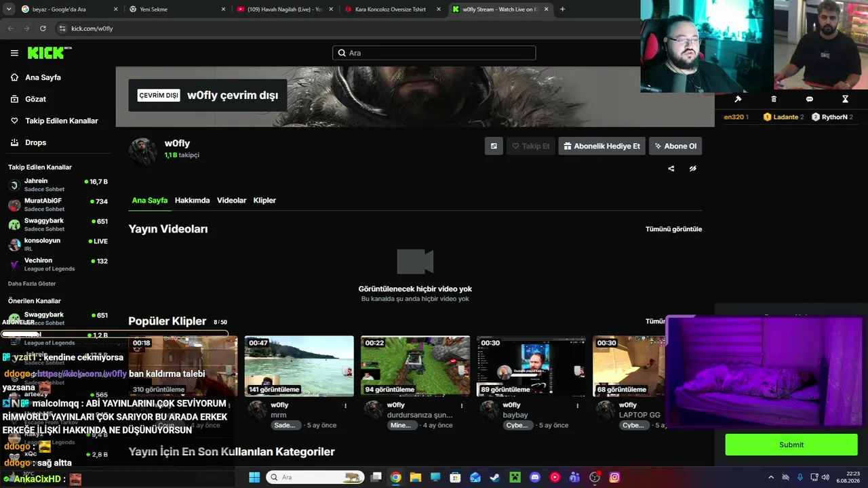Click the green Submit button

click(x=791, y=445)
